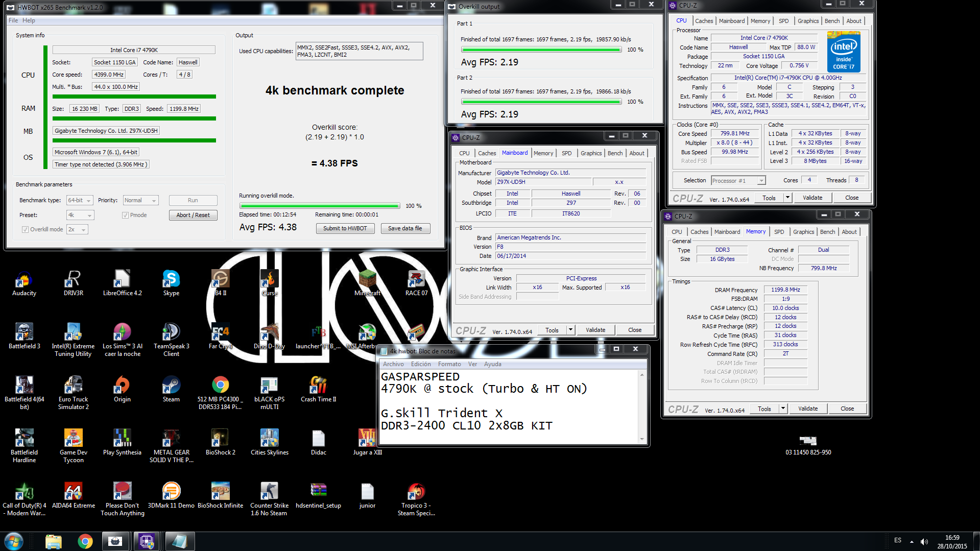Click the Windows Start orb
The width and height of the screenshot is (980, 551).
pos(14,541)
